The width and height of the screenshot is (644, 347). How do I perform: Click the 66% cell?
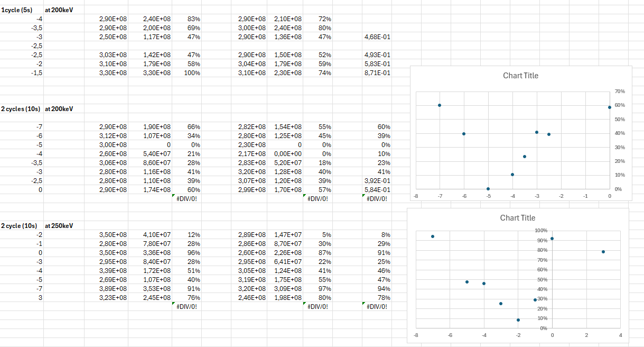(187, 127)
